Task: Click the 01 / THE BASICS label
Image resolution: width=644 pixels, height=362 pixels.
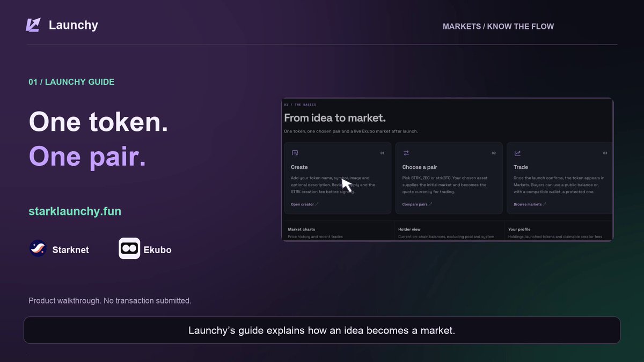Action: point(300,105)
